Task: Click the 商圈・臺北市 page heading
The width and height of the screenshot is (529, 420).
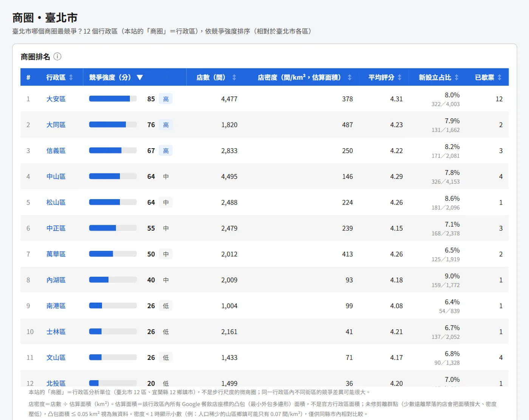Action: [45, 18]
